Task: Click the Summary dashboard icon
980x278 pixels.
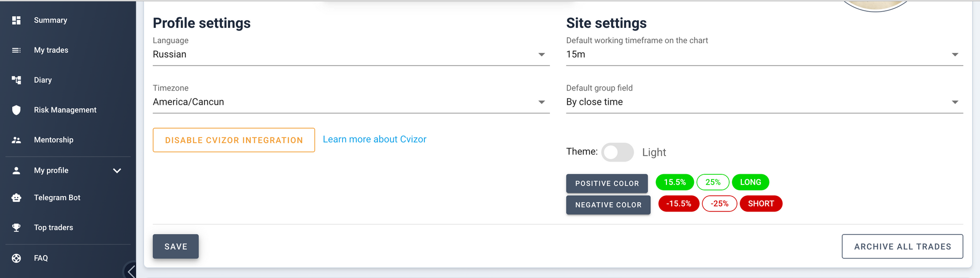Action: click(16, 20)
